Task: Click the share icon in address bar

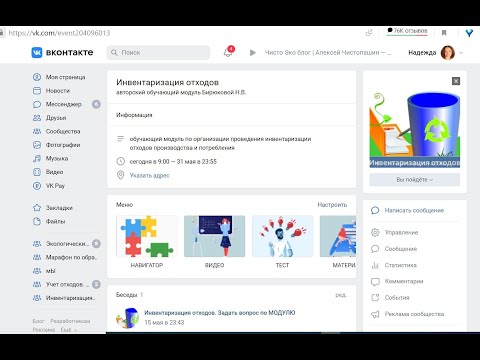Action: pos(369,33)
